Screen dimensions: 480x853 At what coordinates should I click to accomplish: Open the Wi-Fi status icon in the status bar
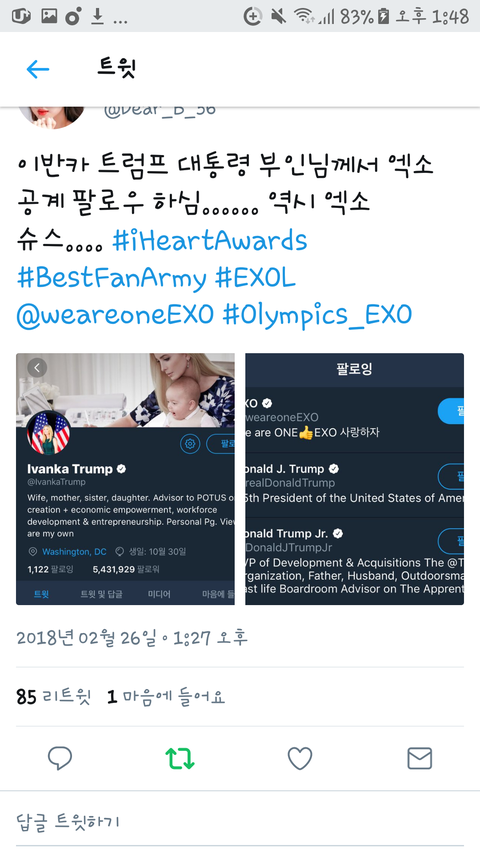click(304, 16)
